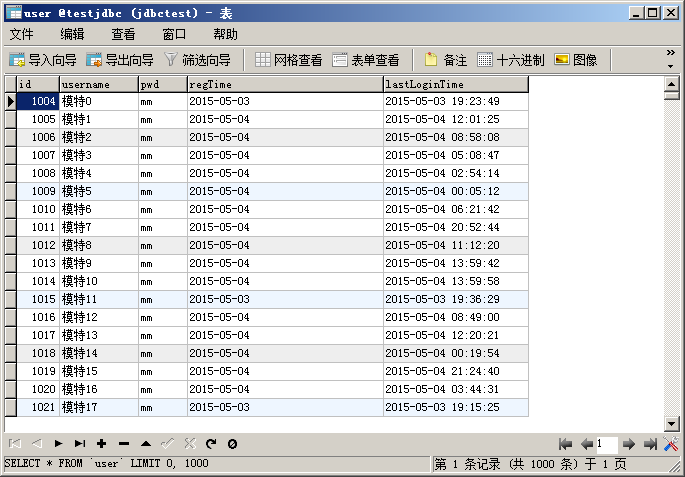Switch to 网格查看 grid view
This screenshot has height=477, width=685.
pos(288,60)
